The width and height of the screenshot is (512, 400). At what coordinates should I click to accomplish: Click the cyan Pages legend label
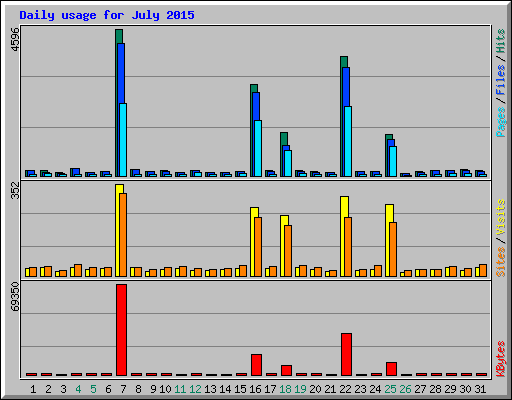pyautogui.click(x=500, y=122)
